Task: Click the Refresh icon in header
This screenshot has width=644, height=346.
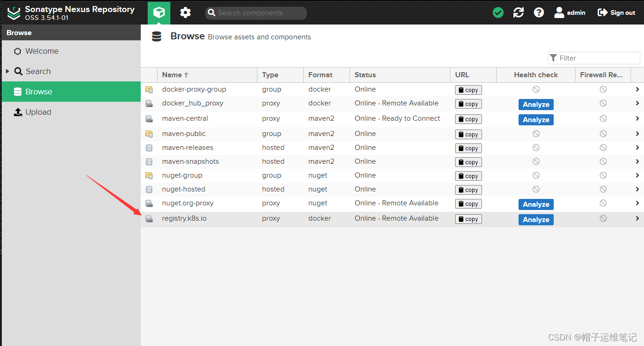Action: pyautogui.click(x=519, y=12)
